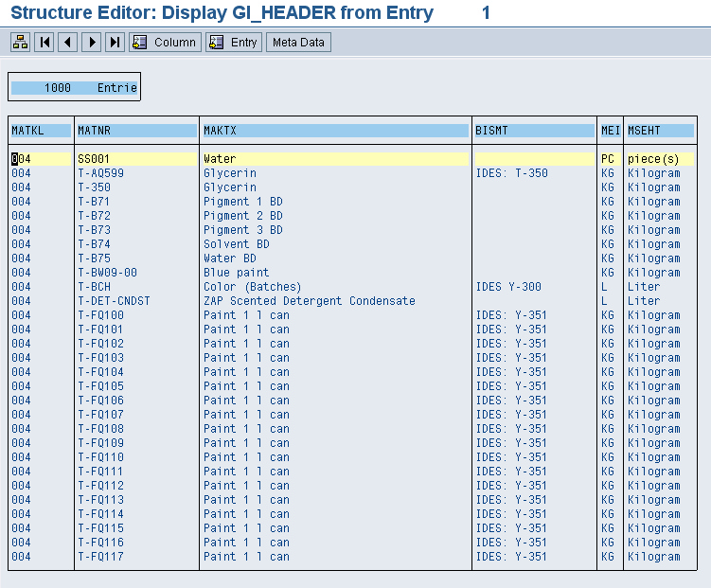Select the IDES Y-300 cell
The height and width of the screenshot is (588, 711).
tap(508, 287)
